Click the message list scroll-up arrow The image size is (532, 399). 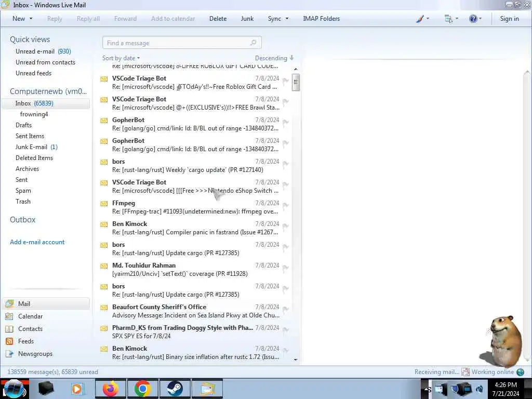(296, 69)
